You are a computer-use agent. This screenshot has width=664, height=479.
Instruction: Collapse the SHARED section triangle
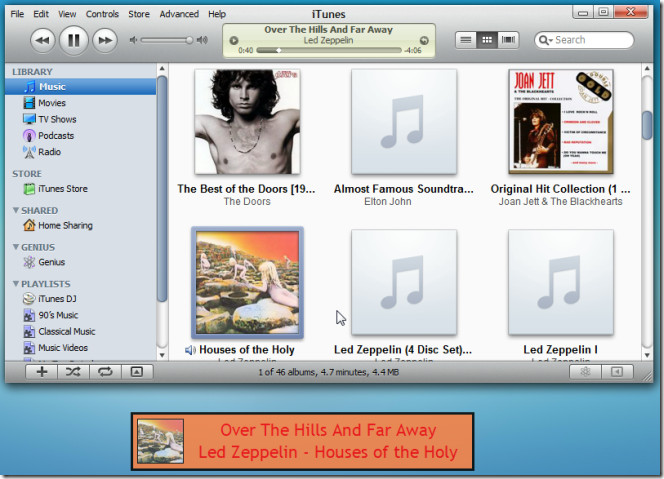(16, 210)
